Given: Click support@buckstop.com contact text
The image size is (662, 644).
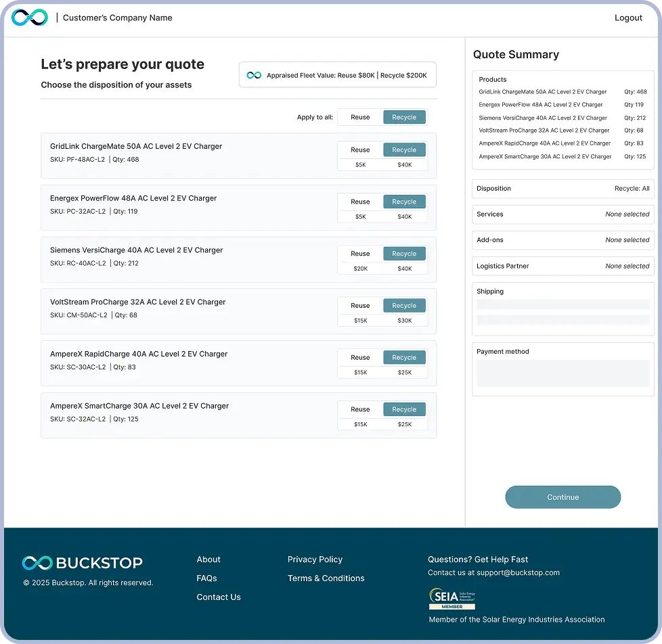Looking at the screenshot, I should pyautogui.click(x=518, y=573).
